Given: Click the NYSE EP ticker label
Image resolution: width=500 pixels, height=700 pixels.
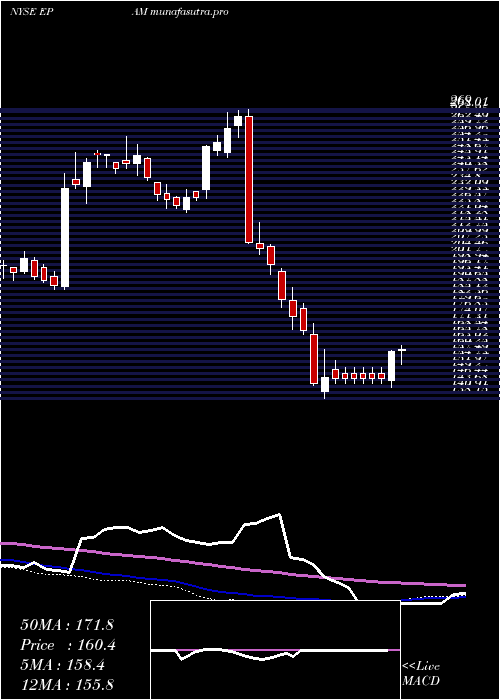Looking at the screenshot, I should coord(31,12).
